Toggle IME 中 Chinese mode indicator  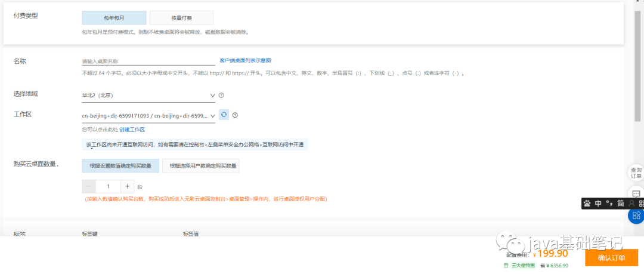pyautogui.click(x=599, y=203)
